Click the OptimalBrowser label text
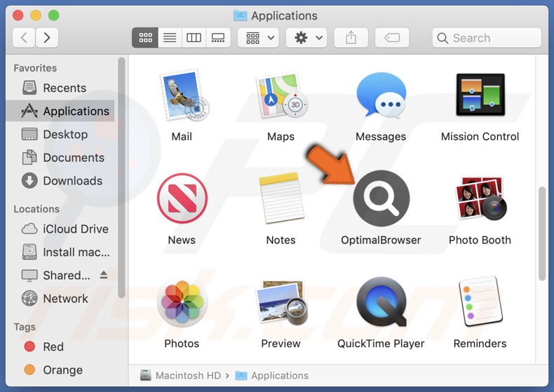This screenshot has width=554, height=392. pyautogui.click(x=381, y=240)
